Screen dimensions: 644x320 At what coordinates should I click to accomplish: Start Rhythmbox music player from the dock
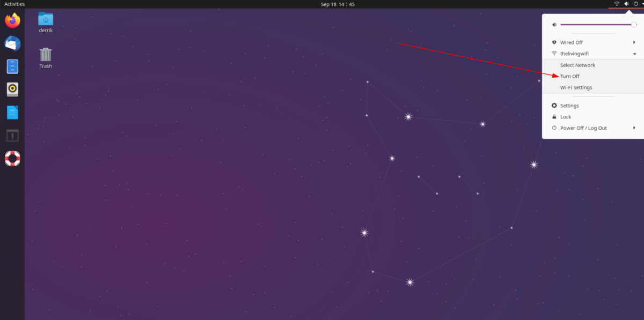point(12,89)
